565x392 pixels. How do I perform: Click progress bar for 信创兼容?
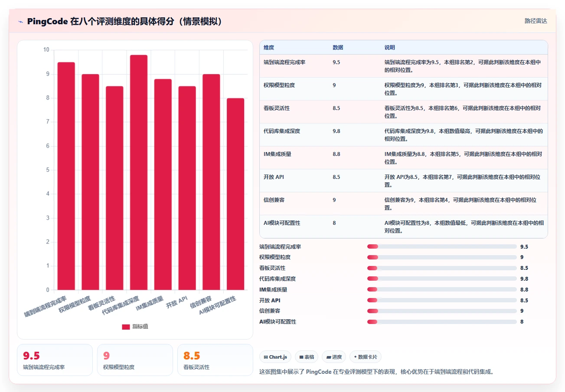coord(442,311)
